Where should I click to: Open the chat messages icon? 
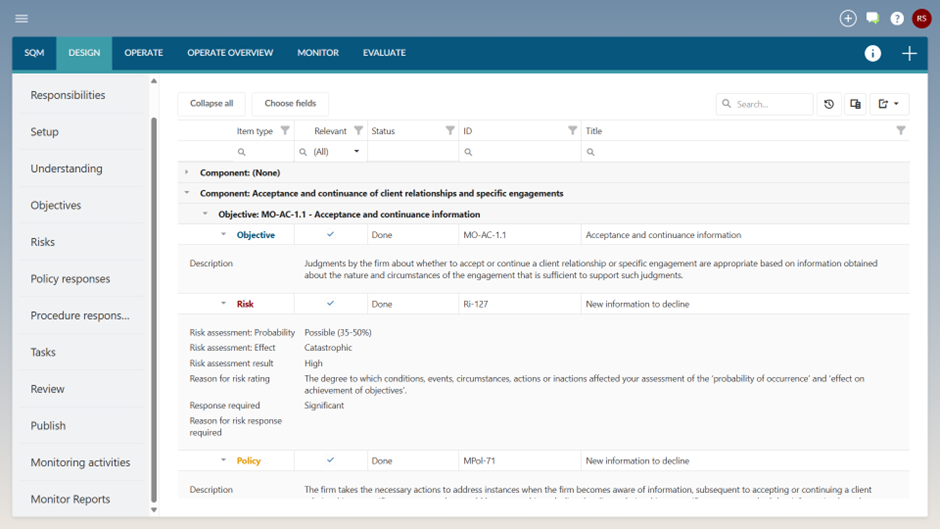coord(872,18)
